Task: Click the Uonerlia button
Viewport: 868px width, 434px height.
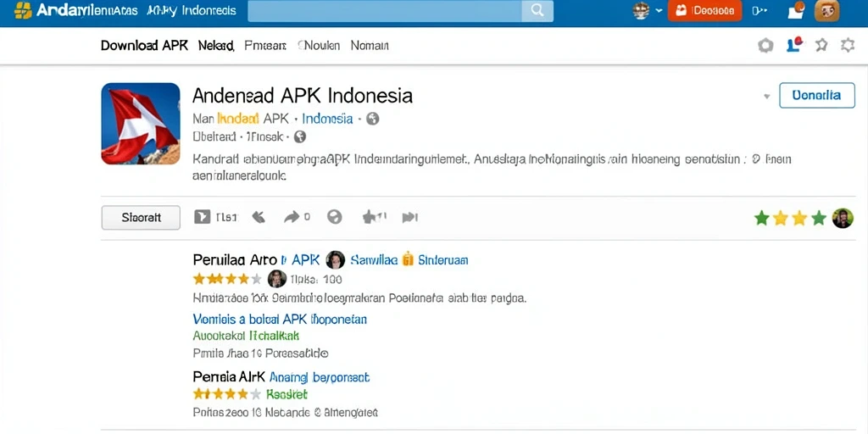Action: pyautogui.click(x=816, y=95)
